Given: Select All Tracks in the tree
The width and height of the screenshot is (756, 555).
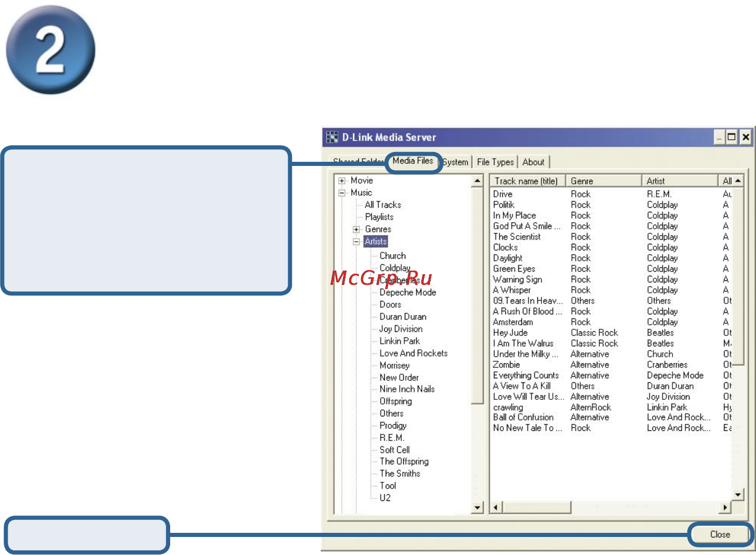Looking at the screenshot, I should tap(383, 205).
